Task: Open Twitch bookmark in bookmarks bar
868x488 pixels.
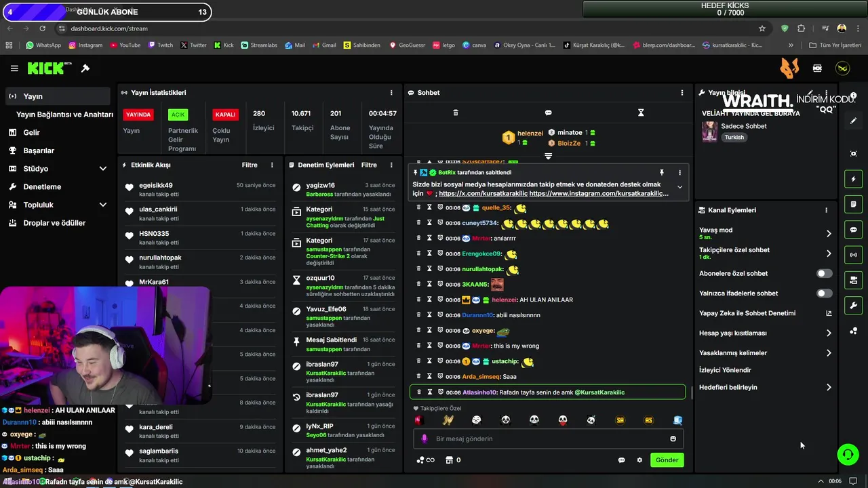Action: [160, 45]
